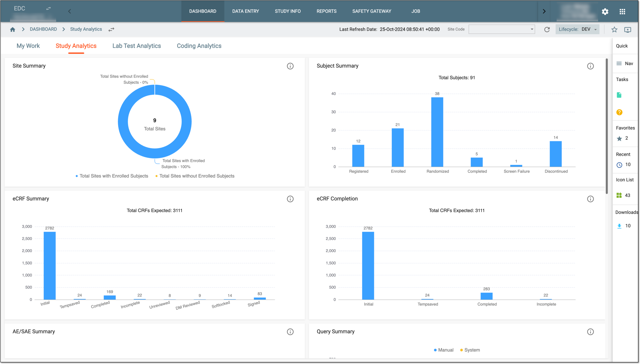Open the settings gear icon

605,12
